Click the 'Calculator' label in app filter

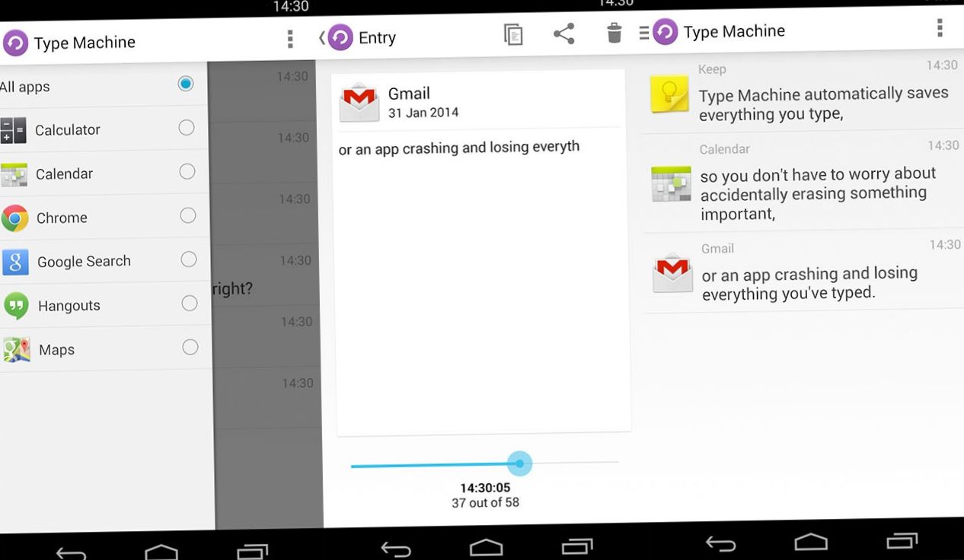pyautogui.click(x=68, y=130)
